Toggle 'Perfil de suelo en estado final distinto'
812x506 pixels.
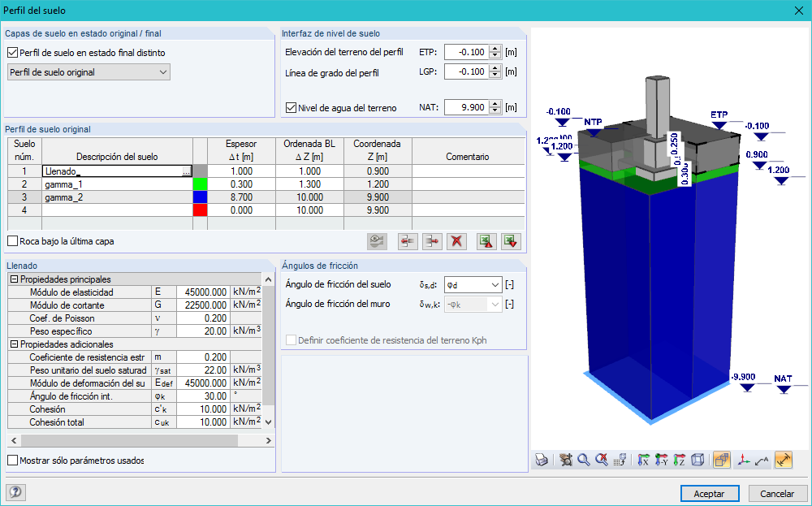click(x=13, y=52)
